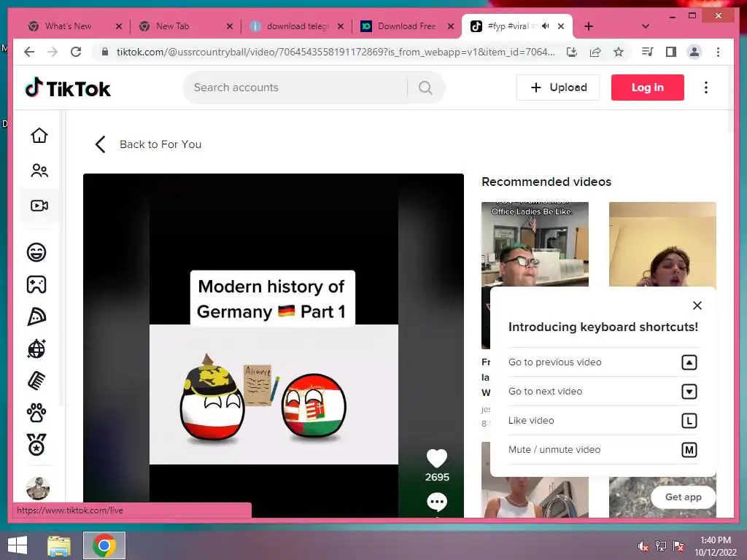Click the taskbar clock showing 1:40 PM
The image size is (747, 560).
[x=715, y=545]
